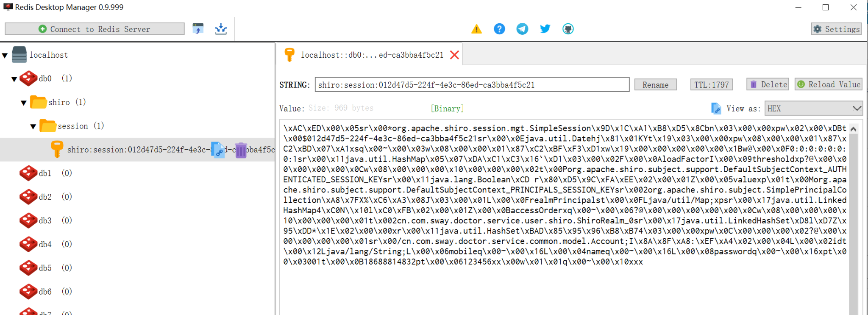
Task: Click the key icon beside the shiro:session key
Action: click(x=57, y=149)
